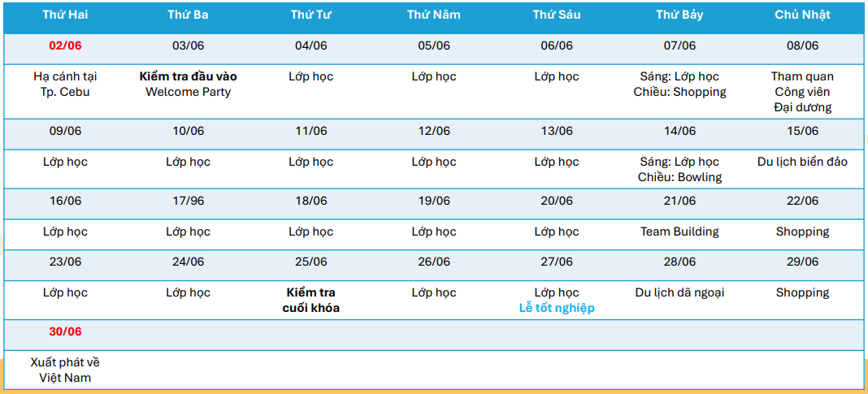Select the red 02/06 date cell
The width and height of the screenshot is (868, 394).
[x=65, y=45]
